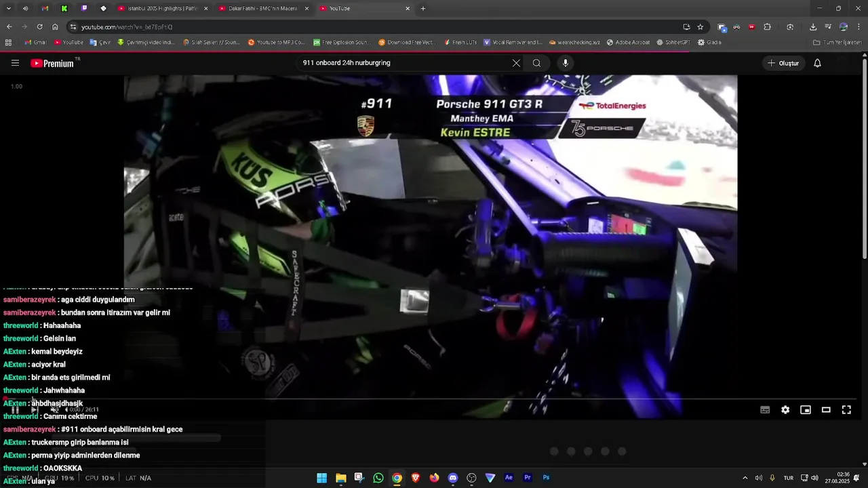Pause the video with the pause control
868x488 pixels.
click(15, 409)
